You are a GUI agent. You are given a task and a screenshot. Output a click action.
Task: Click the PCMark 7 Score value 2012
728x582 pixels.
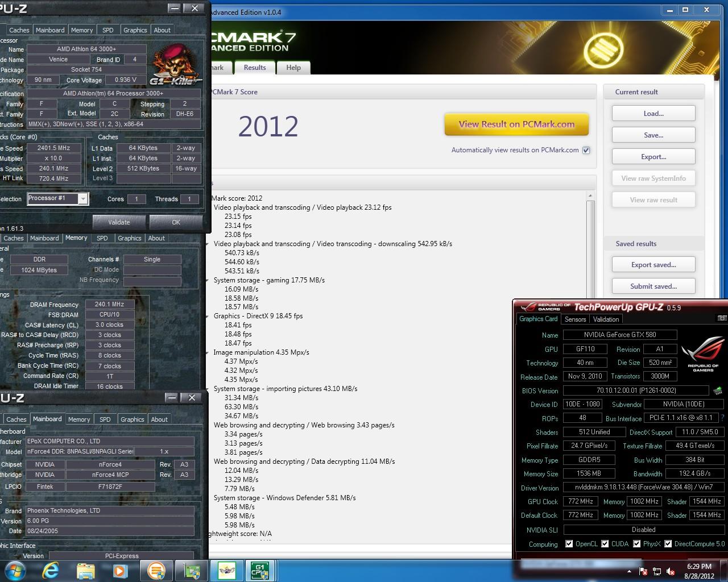click(x=268, y=126)
